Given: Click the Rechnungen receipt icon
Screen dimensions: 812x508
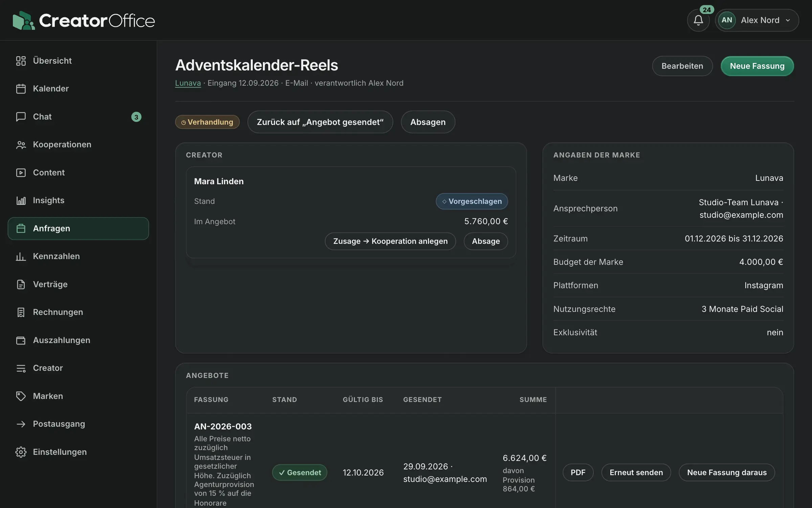Looking at the screenshot, I should tap(21, 312).
